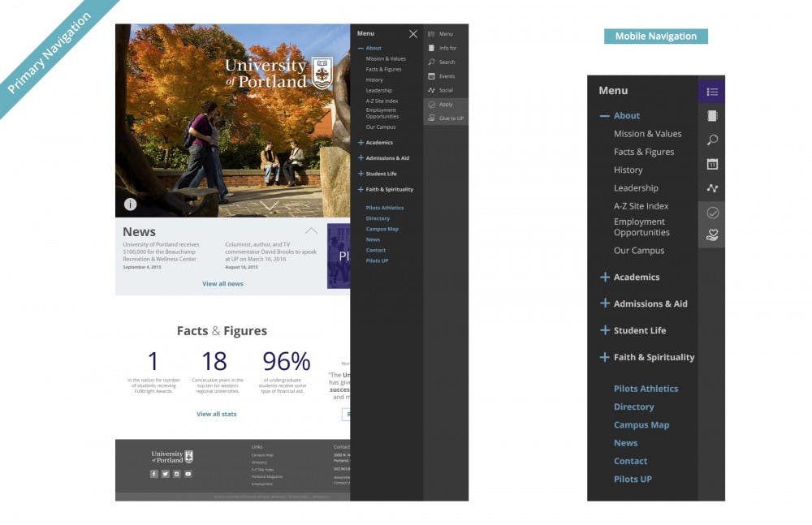
Task: Open the YouTube icon in the footer
Action: click(x=188, y=474)
